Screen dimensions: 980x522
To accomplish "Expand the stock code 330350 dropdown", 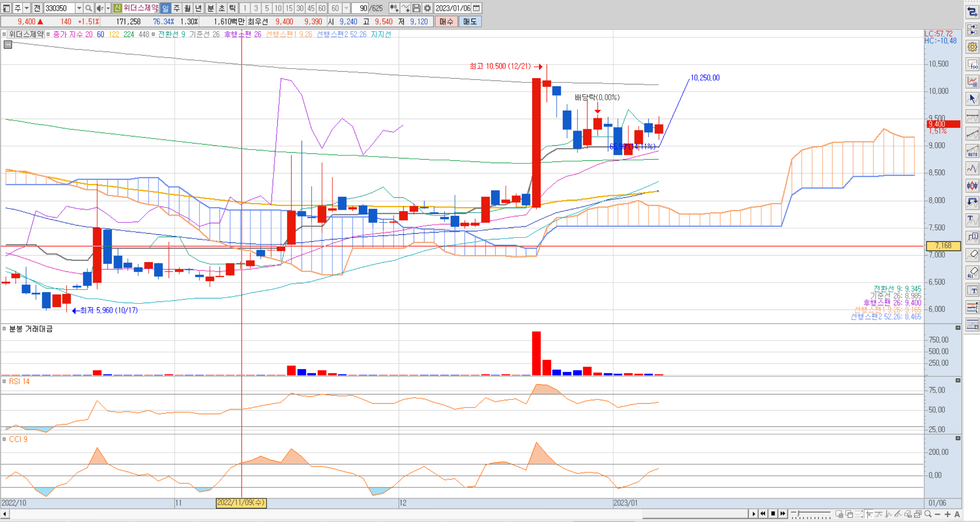I will 79,8.
